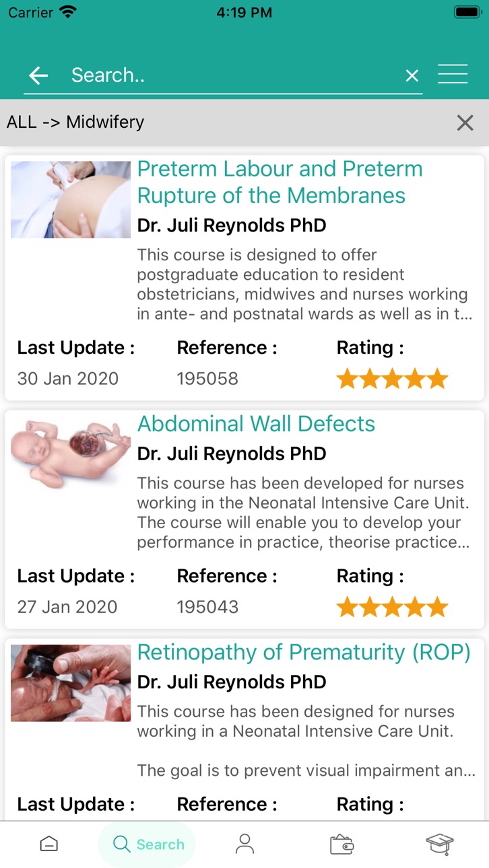Tap the Abdominal Wall Defects baby thumbnail

pyautogui.click(x=71, y=454)
